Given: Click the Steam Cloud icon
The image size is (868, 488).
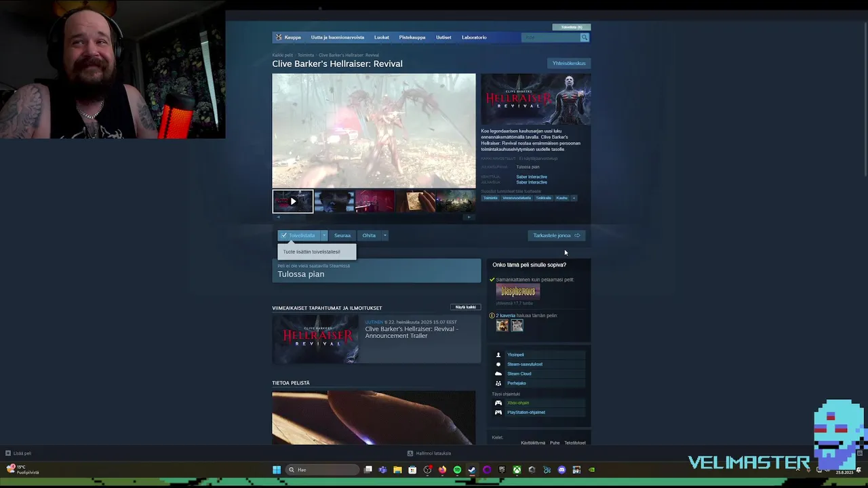Looking at the screenshot, I should [498, 373].
